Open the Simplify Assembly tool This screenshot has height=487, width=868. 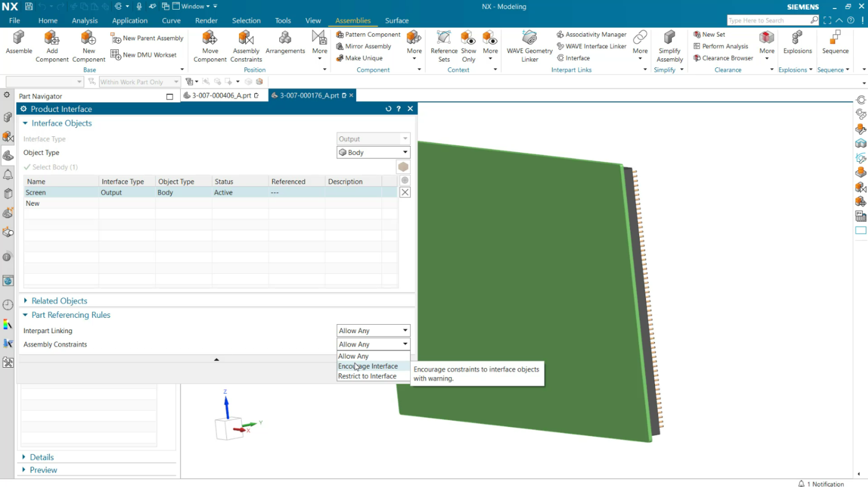pyautogui.click(x=669, y=45)
